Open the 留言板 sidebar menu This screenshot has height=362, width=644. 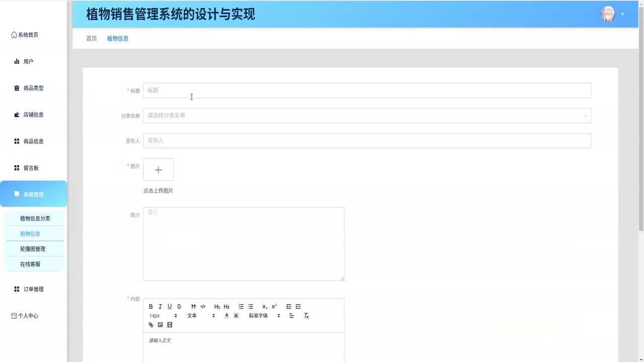click(33, 168)
